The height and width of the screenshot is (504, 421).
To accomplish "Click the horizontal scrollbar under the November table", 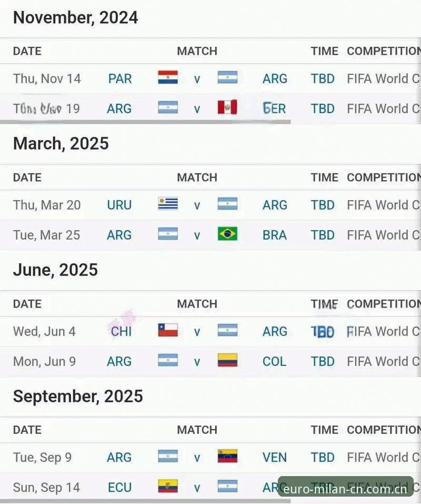I will tap(145, 122).
